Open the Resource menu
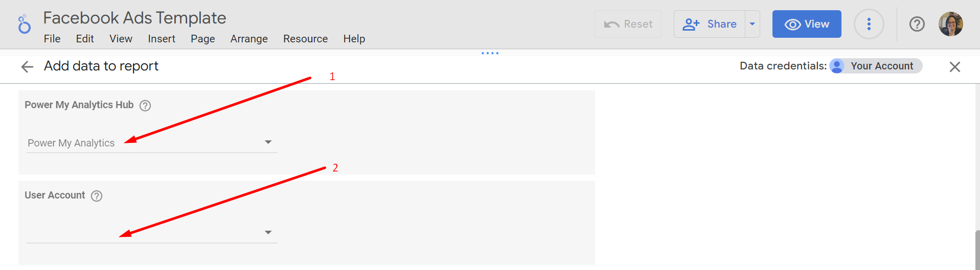 (305, 39)
